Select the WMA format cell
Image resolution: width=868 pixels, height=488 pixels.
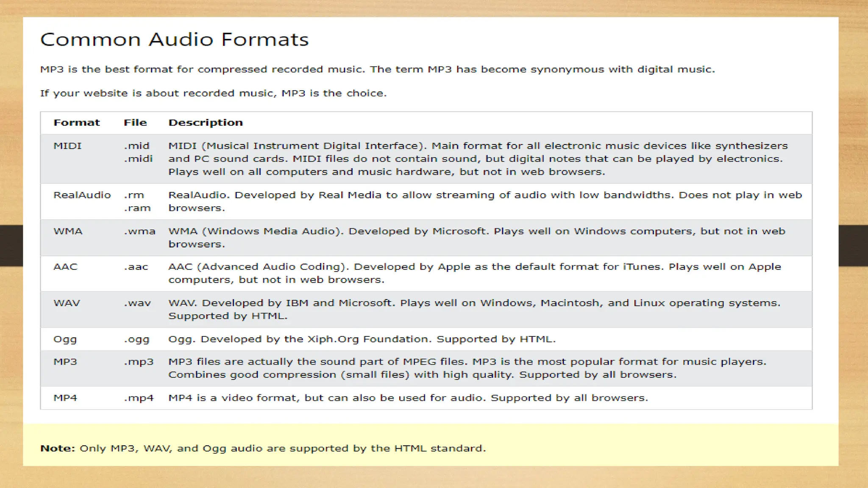[68, 231]
